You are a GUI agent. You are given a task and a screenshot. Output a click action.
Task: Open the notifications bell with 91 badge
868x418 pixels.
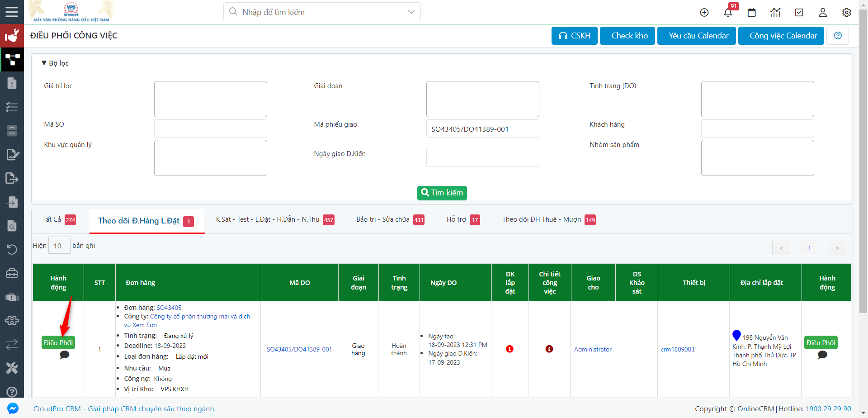point(728,12)
